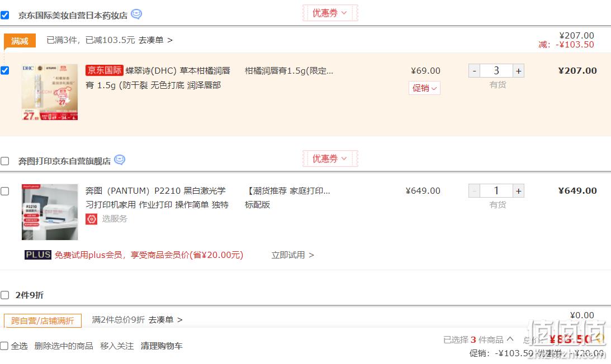Click the red 京东国际 label badge
The image size is (611, 364).
point(105,70)
